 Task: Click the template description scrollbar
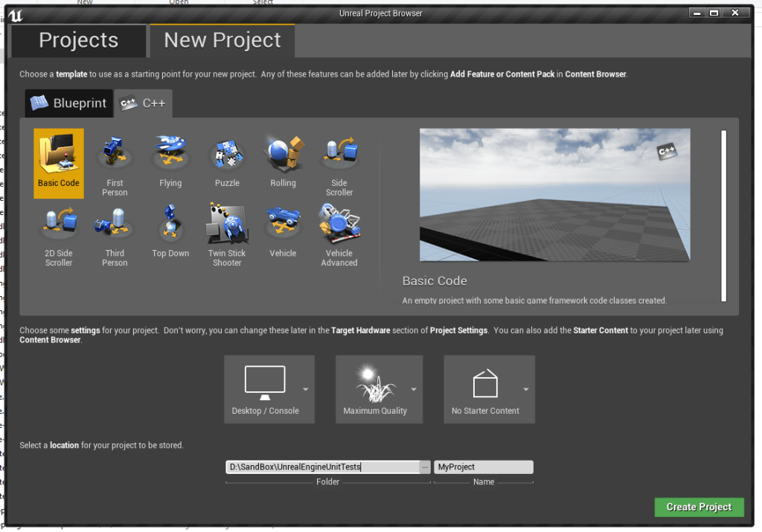[723, 216]
